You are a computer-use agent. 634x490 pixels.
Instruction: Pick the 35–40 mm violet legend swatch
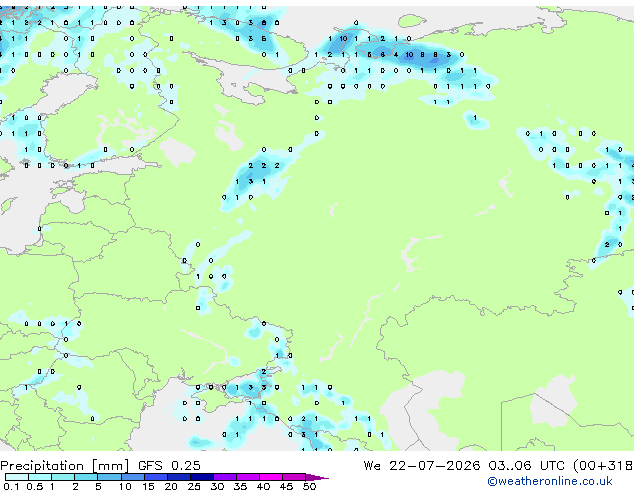[x=248, y=477]
